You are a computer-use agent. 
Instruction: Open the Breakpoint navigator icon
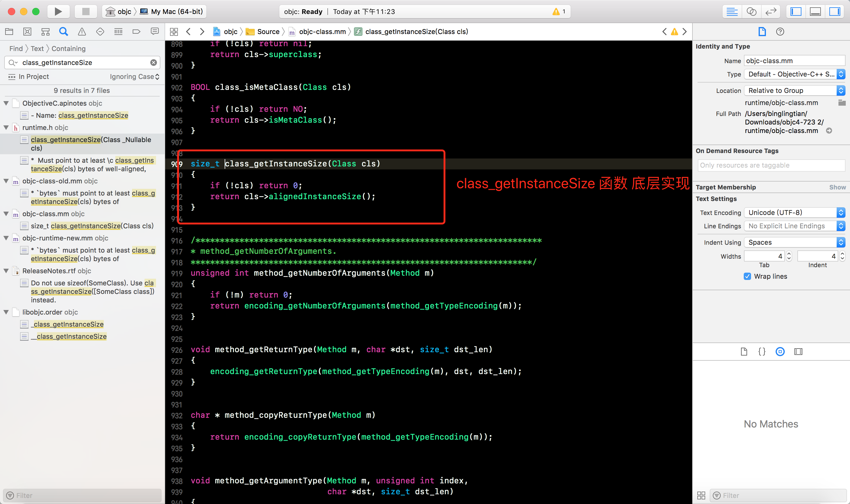[136, 32]
